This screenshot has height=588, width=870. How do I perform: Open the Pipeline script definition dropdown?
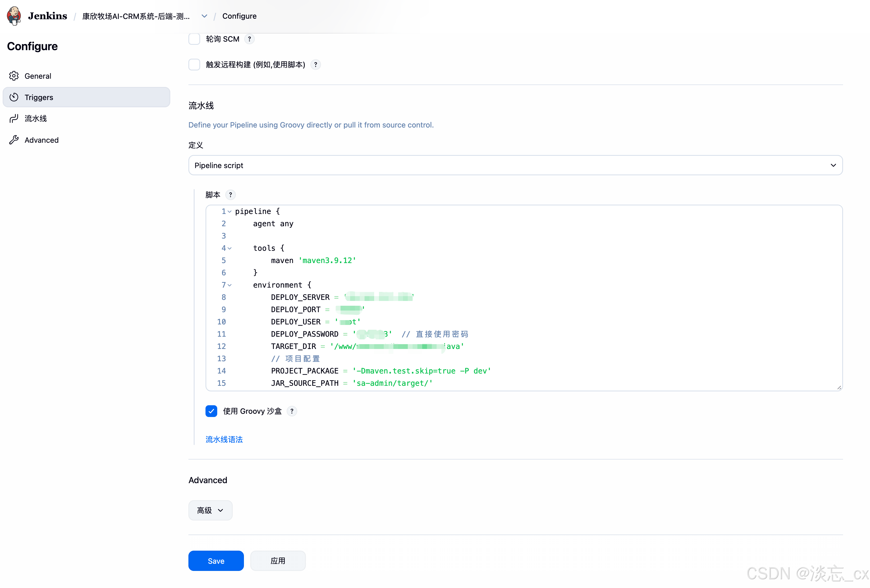(515, 165)
